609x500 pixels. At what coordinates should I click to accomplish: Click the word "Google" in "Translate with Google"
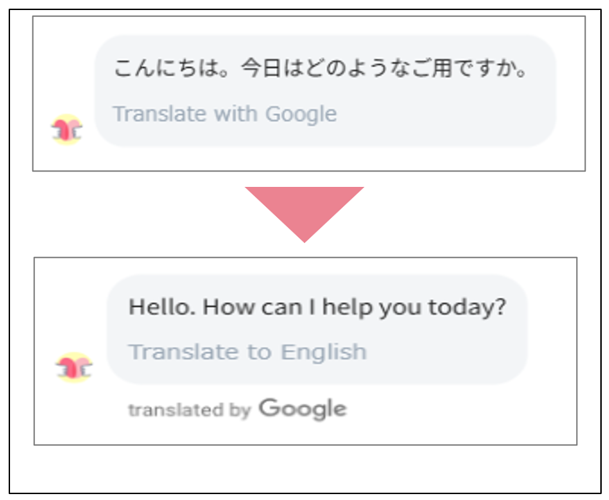point(300,114)
